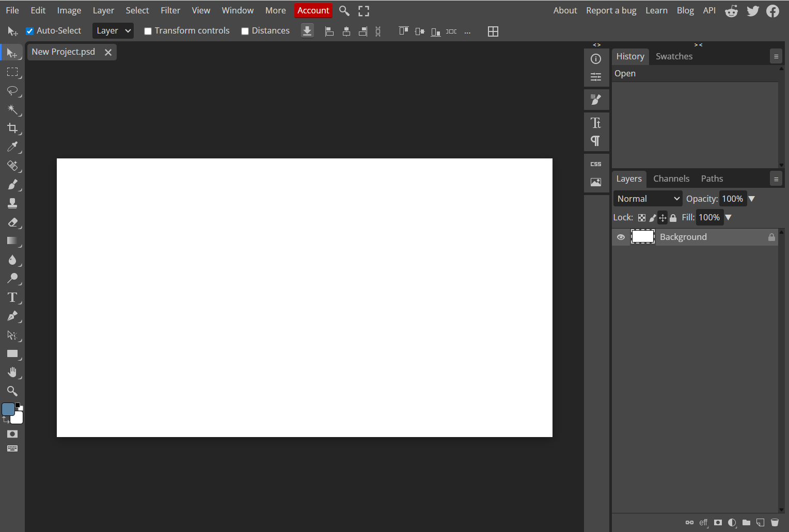Select the Crop tool
The width and height of the screenshot is (789, 532).
pos(12,128)
